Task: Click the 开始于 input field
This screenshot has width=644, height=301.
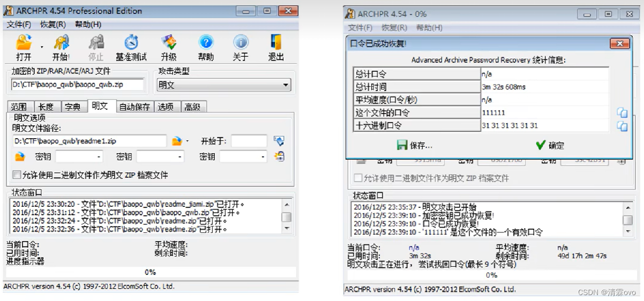Action: [x=249, y=141]
